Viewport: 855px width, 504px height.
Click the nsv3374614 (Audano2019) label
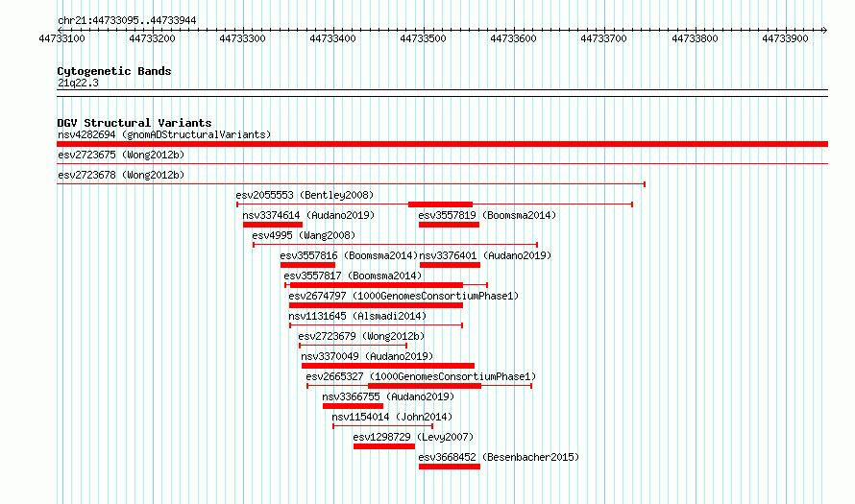tap(308, 215)
